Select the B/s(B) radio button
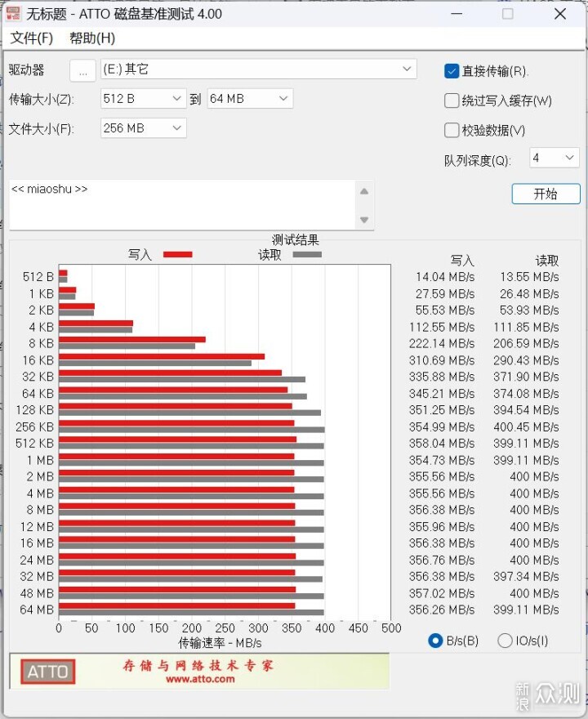Screen dimensions: 588x719 (435, 641)
